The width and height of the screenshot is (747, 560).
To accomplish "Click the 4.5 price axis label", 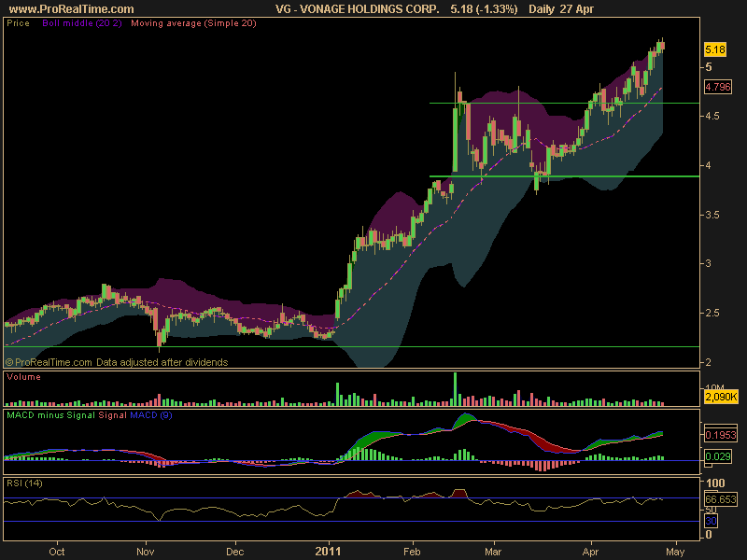I will tap(712, 116).
